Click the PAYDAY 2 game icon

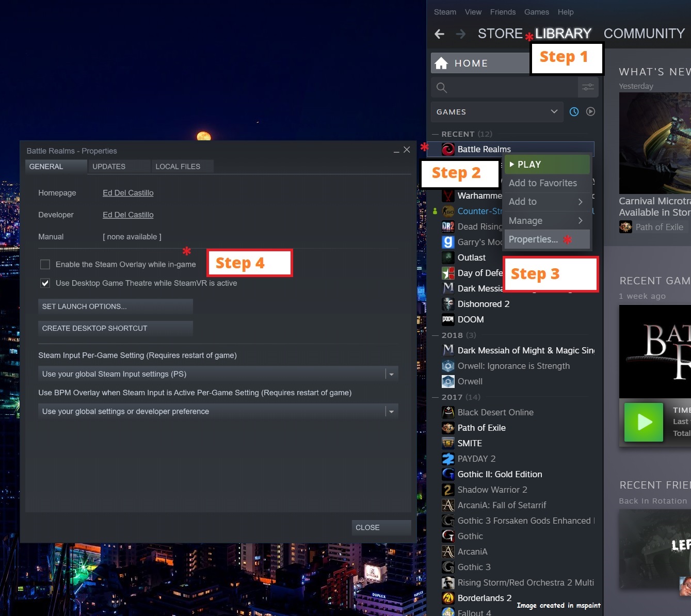point(448,459)
